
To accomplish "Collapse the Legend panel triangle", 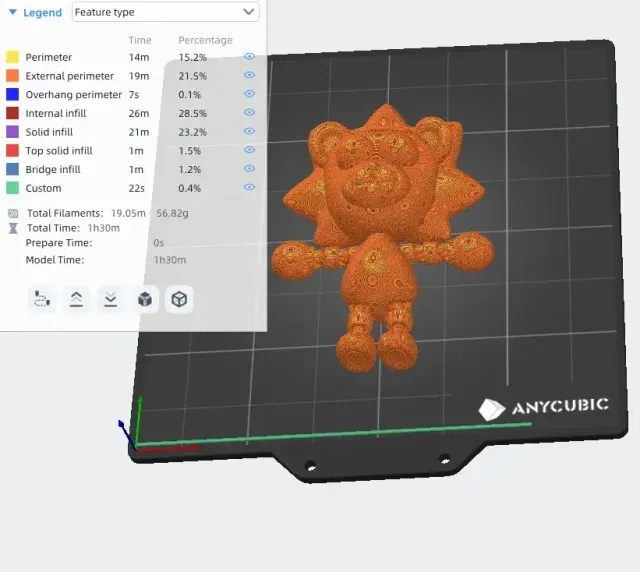I will [13, 12].
